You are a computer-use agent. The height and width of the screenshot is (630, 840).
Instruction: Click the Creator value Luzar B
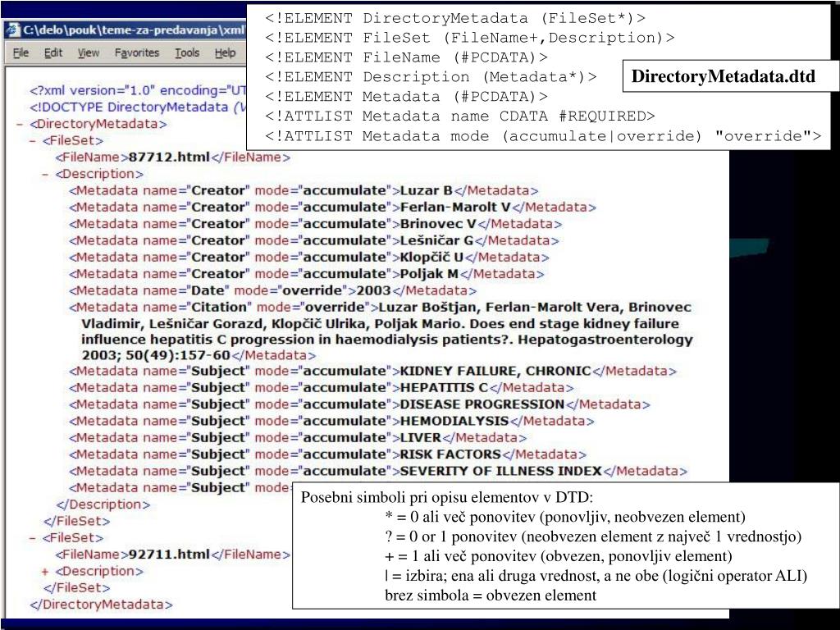pyautogui.click(x=427, y=190)
